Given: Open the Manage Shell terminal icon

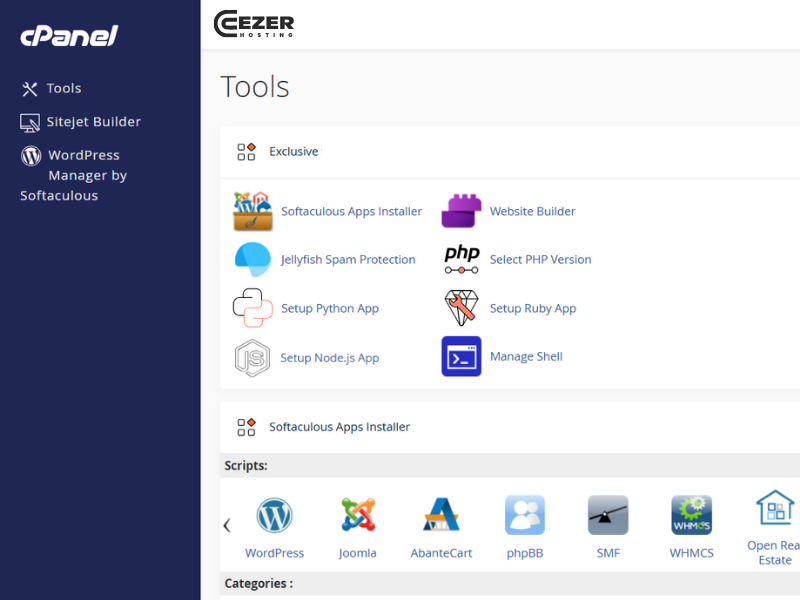Looking at the screenshot, I should 461,356.
